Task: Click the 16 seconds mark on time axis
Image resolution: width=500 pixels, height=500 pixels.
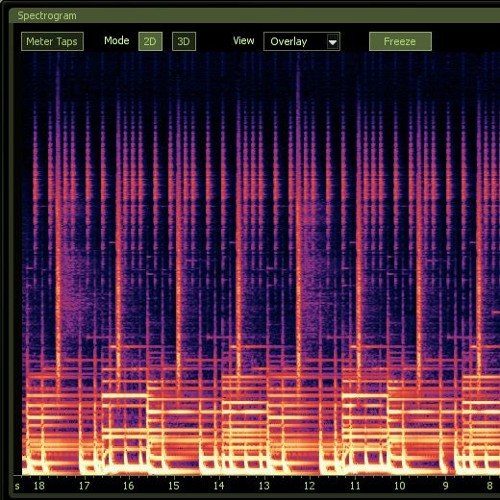Action: [x=129, y=486]
